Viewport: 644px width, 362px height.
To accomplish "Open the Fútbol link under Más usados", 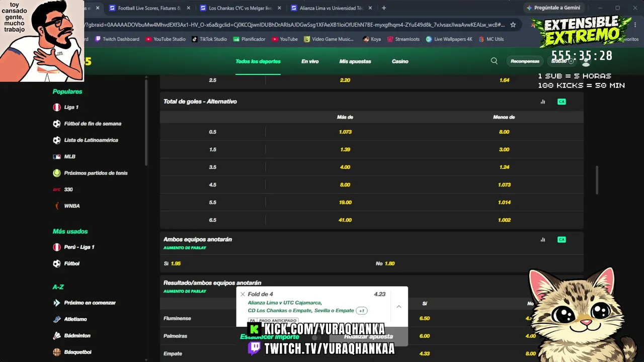I will 72,263.
